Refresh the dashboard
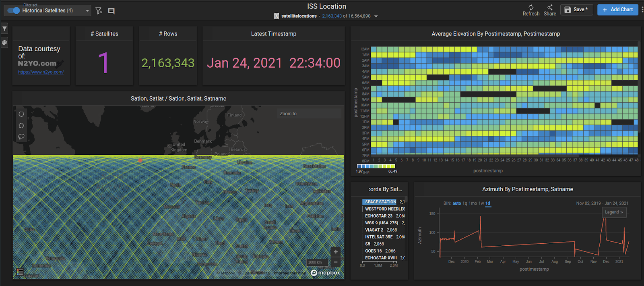 531,10
